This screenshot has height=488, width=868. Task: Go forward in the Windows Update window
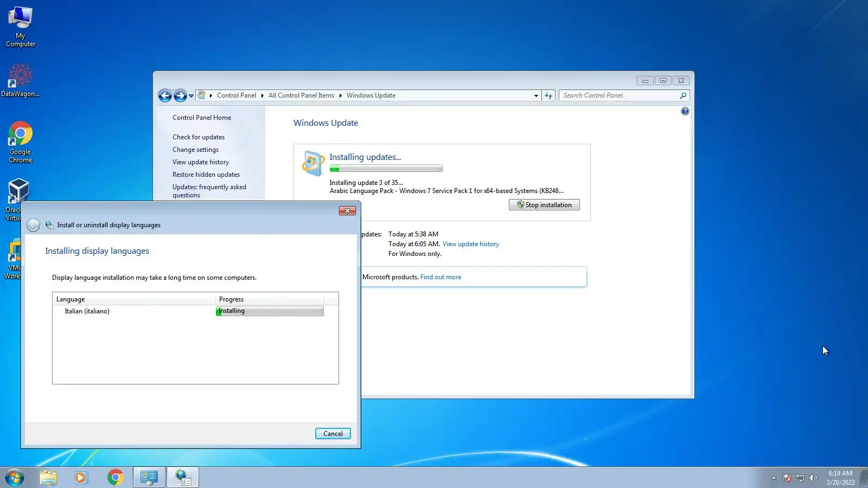(180, 96)
